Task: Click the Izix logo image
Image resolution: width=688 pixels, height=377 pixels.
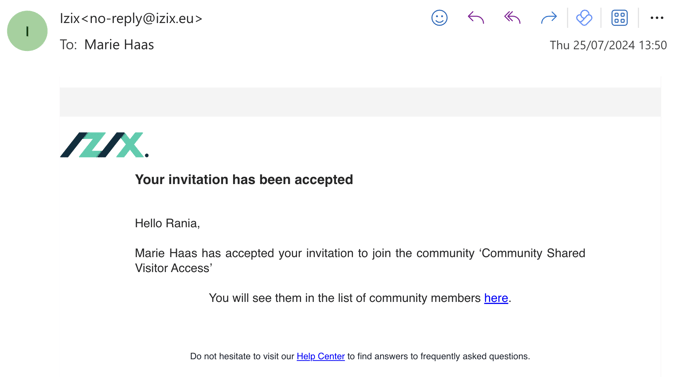Action: point(104,145)
